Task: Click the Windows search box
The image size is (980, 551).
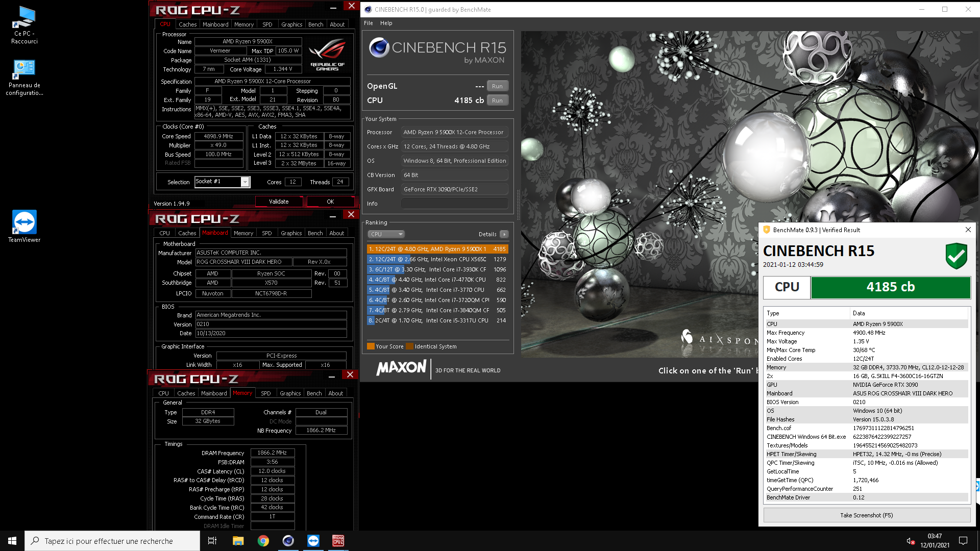Action: 112,541
